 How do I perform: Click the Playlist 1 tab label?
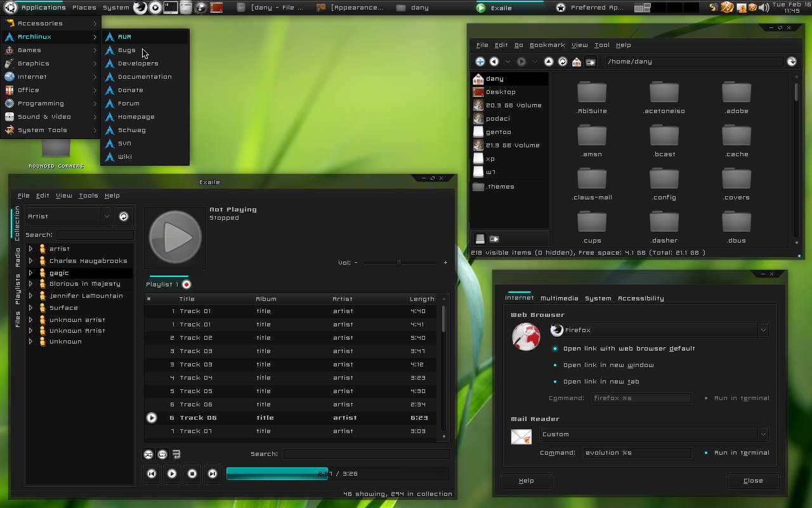pos(162,284)
